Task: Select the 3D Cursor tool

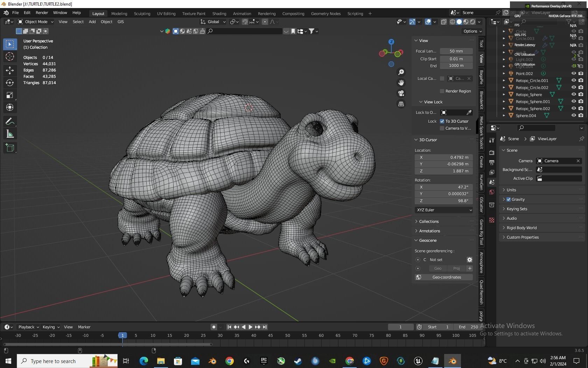Action: pos(10,57)
